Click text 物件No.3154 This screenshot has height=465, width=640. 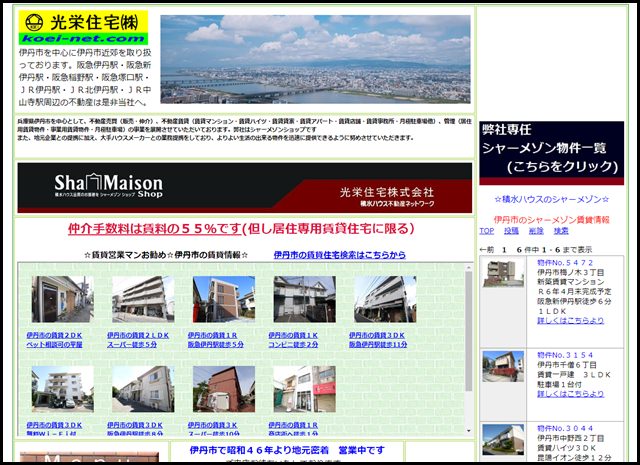click(565, 355)
